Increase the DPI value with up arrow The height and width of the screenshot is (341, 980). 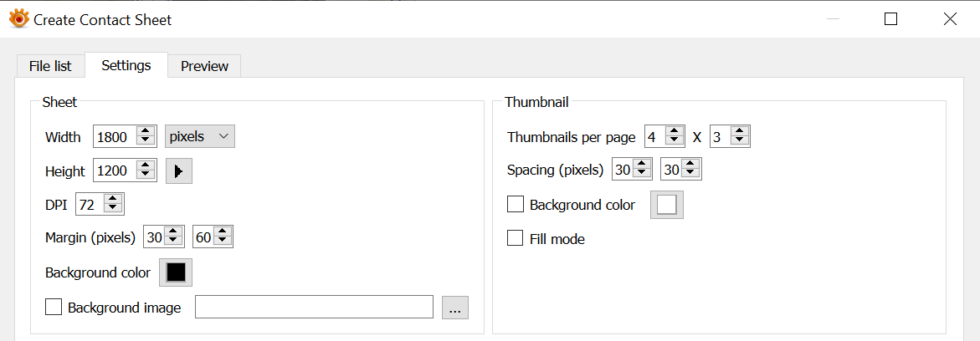point(113,199)
